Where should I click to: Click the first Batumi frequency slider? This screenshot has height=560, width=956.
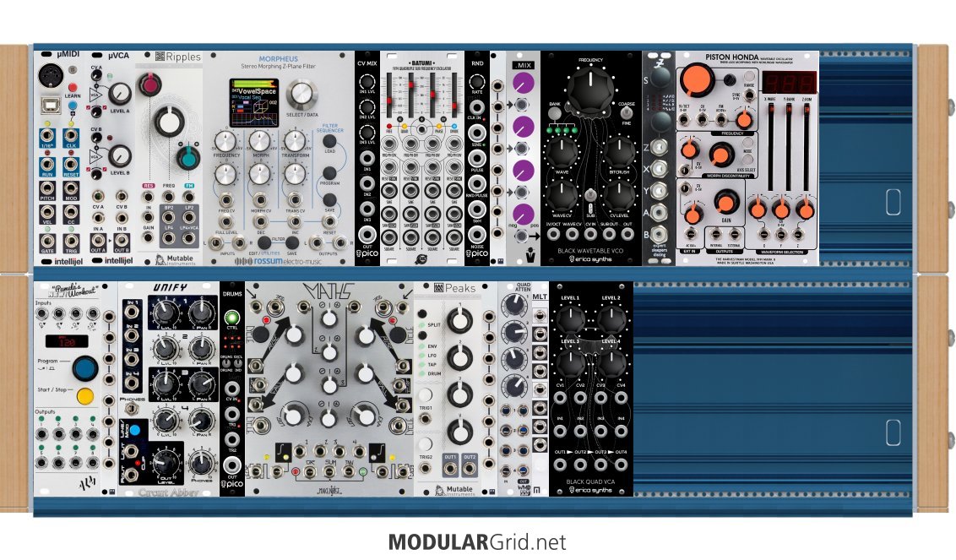click(x=391, y=99)
